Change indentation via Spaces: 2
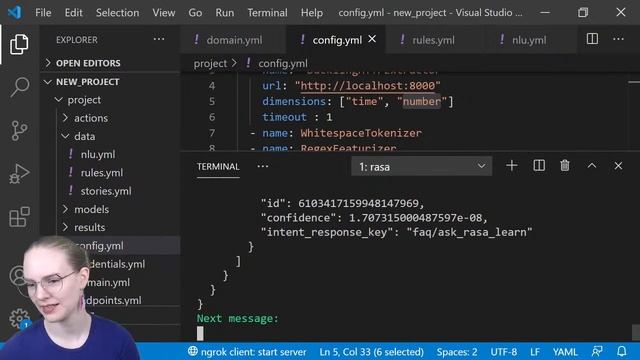Image resolution: width=640 pixels, height=360 pixels. pos(457,351)
